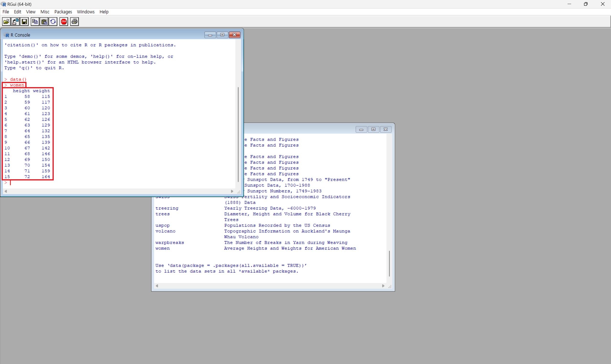This screenshot has width=611, height=364.
Task: Open the Misc menu
Action: click(45, 12)
